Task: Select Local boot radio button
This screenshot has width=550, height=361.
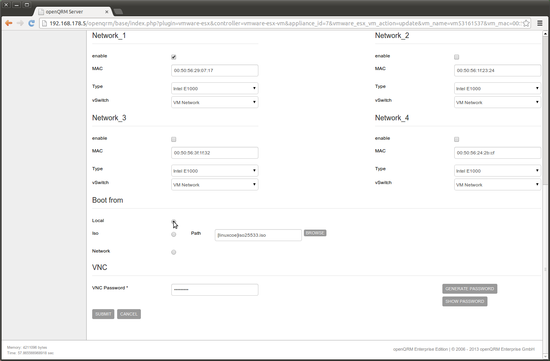Action: click(174, 222)
